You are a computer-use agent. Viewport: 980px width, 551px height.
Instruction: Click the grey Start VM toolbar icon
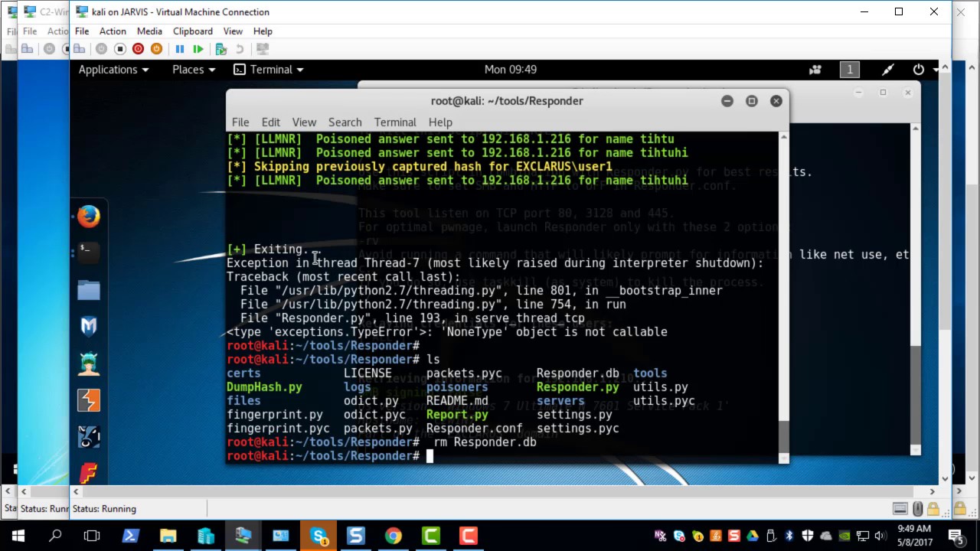pos(101,49)
